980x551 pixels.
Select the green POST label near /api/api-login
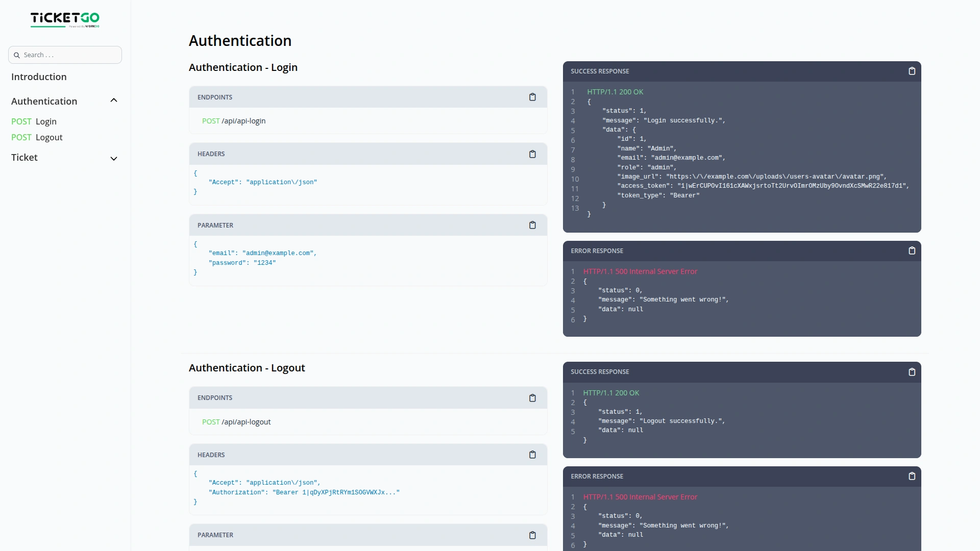[211, 121]
